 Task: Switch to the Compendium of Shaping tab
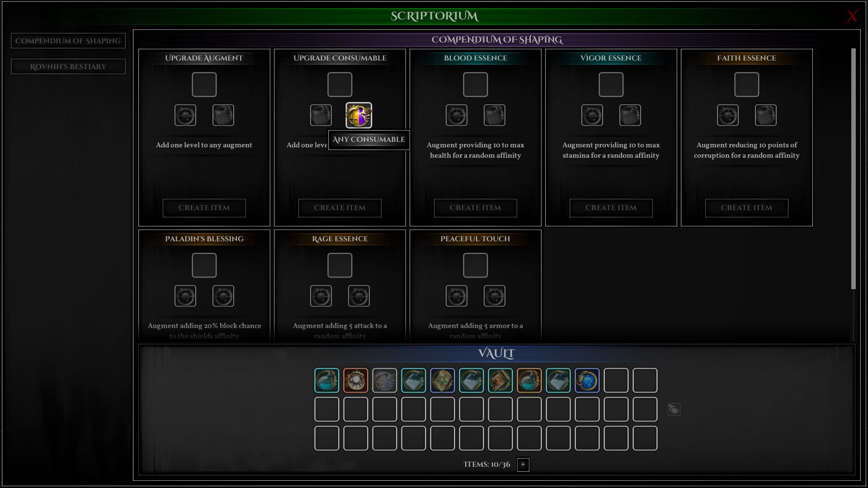coord(68,41)
